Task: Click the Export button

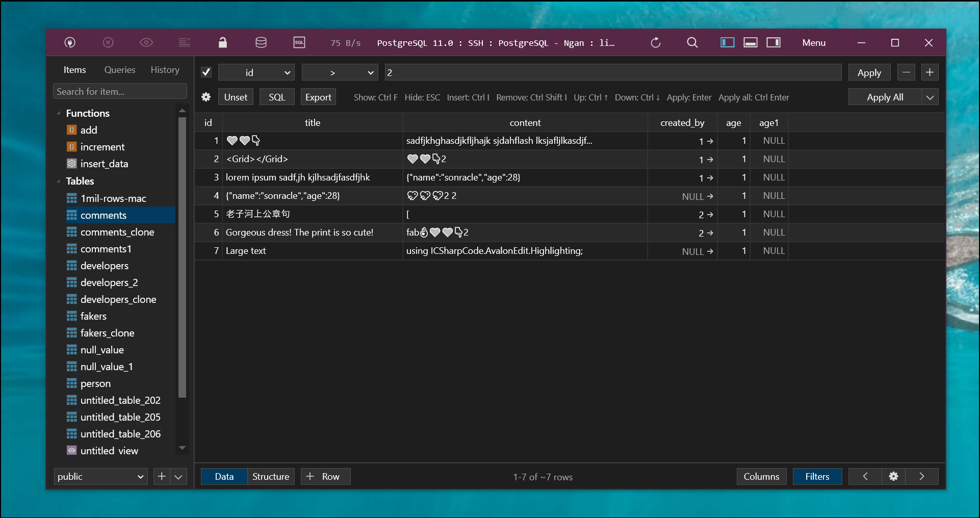Action: pyautogui.click(x=318, y=96)
